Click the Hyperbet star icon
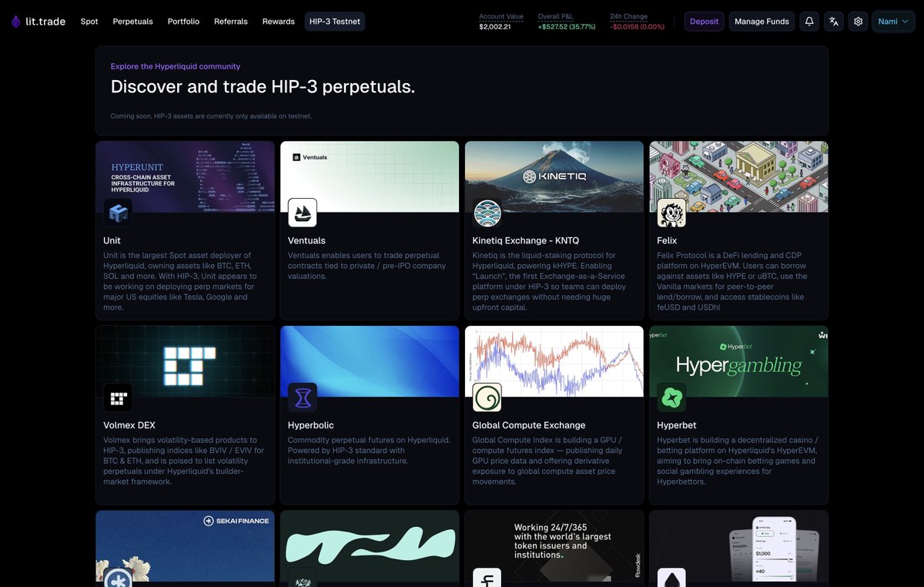The image size is (924, 587). (x=672, y=397)
